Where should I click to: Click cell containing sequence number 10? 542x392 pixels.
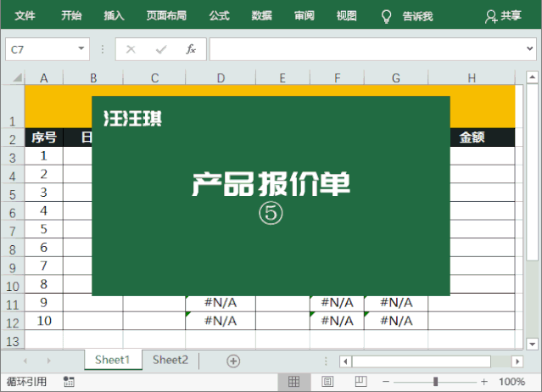click(44, 321)
